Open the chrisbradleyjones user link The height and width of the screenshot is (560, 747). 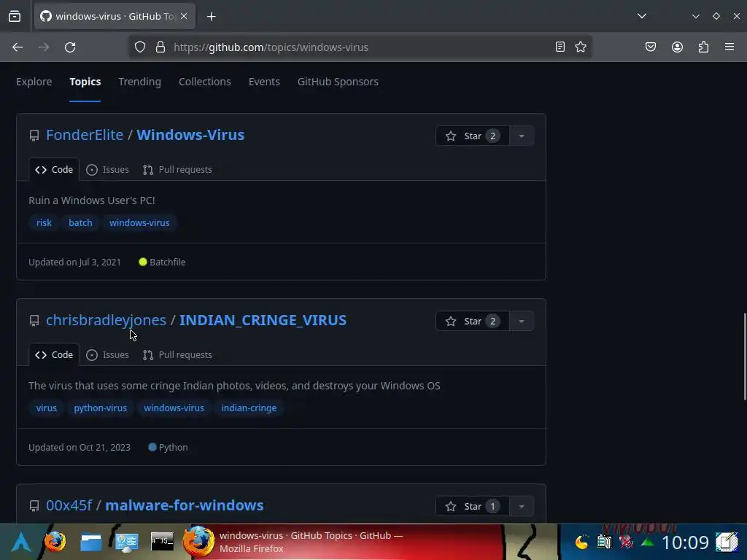[x=107, y=320]
